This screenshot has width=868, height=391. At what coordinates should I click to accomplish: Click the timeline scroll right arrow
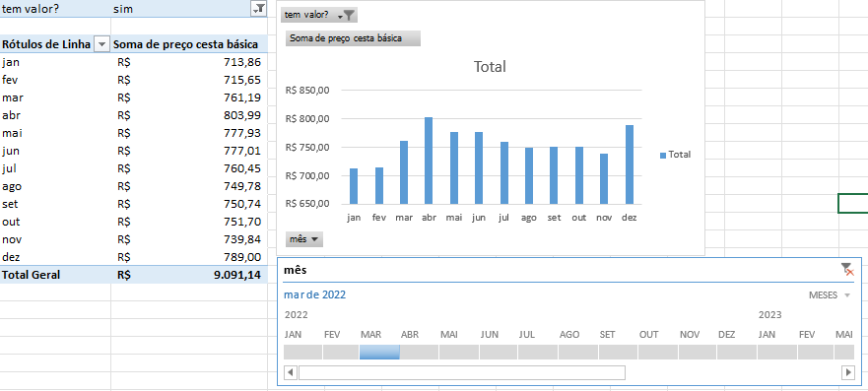coord(847,372)
